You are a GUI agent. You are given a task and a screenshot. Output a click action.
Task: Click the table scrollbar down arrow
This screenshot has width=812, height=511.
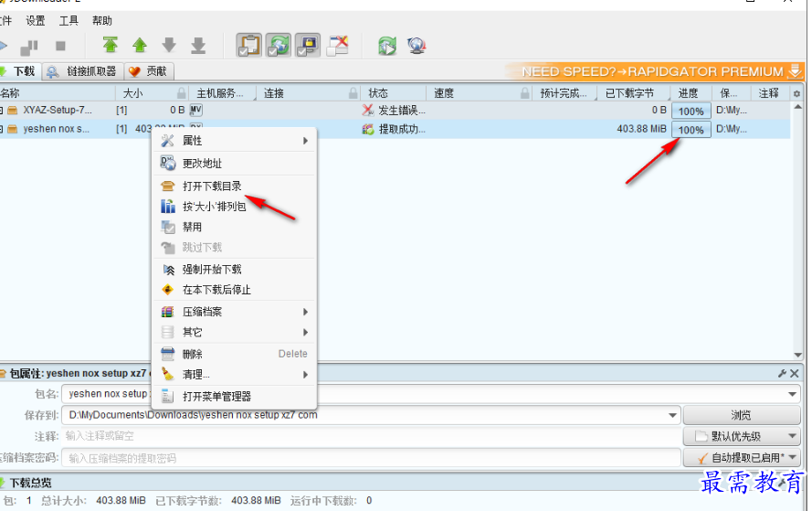[797, 355]
